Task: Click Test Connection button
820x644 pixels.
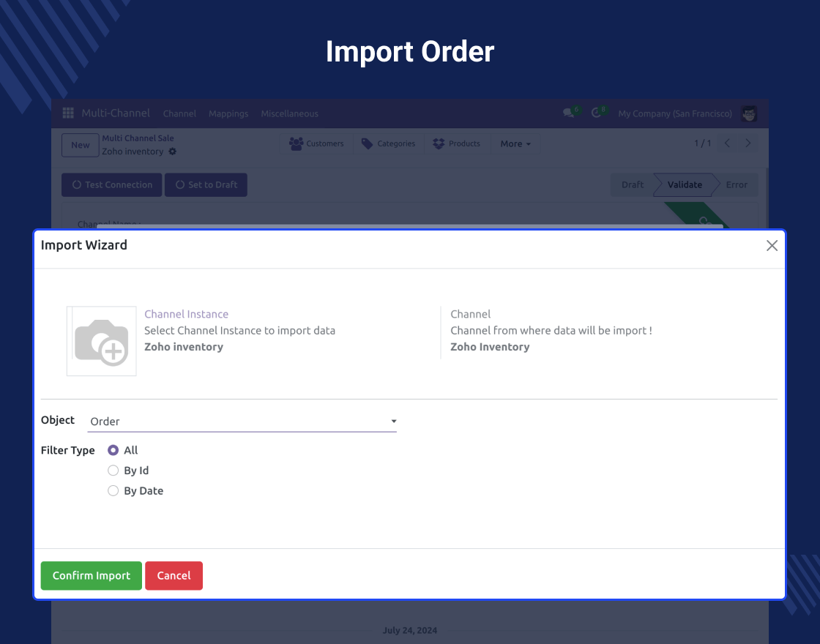Action: pos(112,184)
